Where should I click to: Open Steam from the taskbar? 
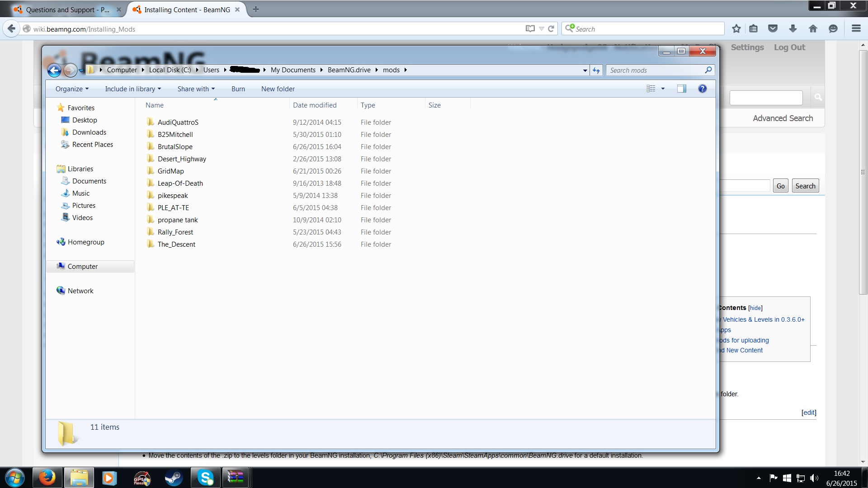(x=173, y=478)
